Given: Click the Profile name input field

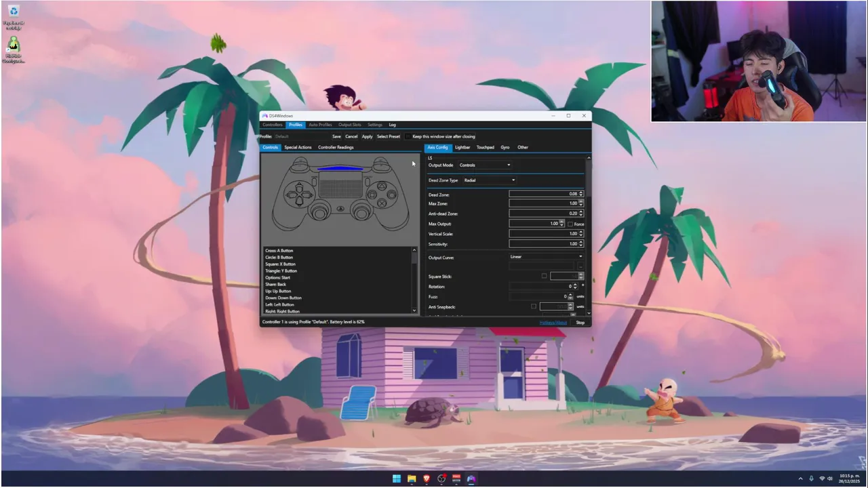Looking at the screenshot, I should click(300, 136).
